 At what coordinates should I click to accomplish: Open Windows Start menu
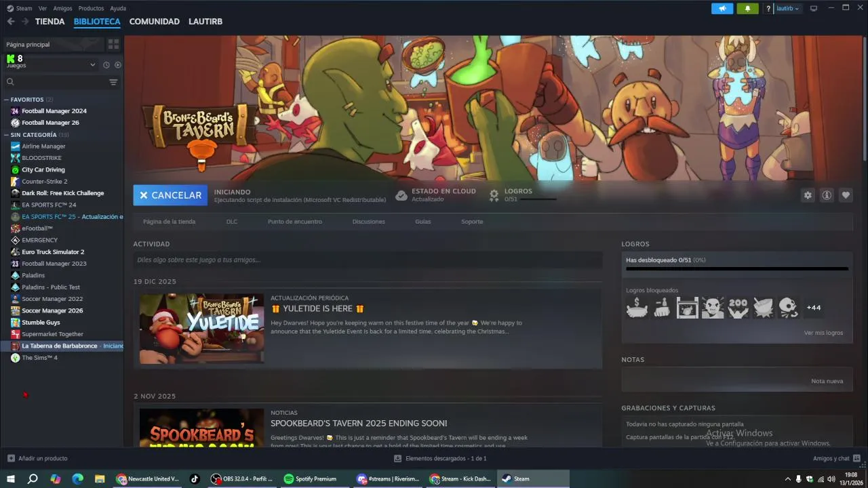(10, 479)
